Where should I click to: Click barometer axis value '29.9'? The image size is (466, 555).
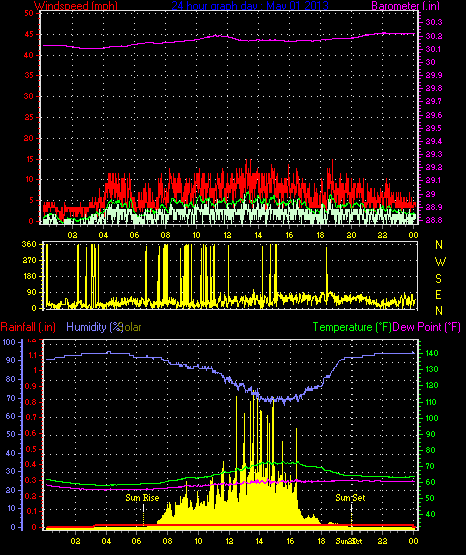tap(433, 75)
